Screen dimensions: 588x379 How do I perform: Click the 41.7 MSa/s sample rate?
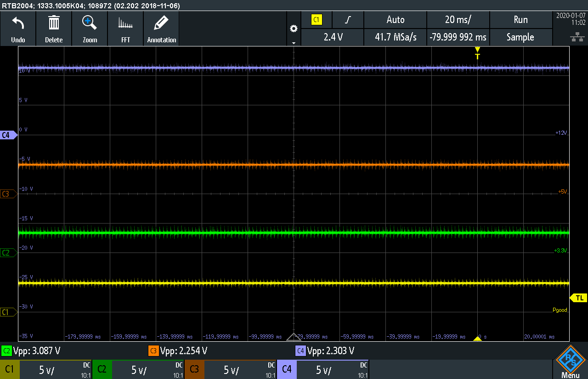point(395,37)
